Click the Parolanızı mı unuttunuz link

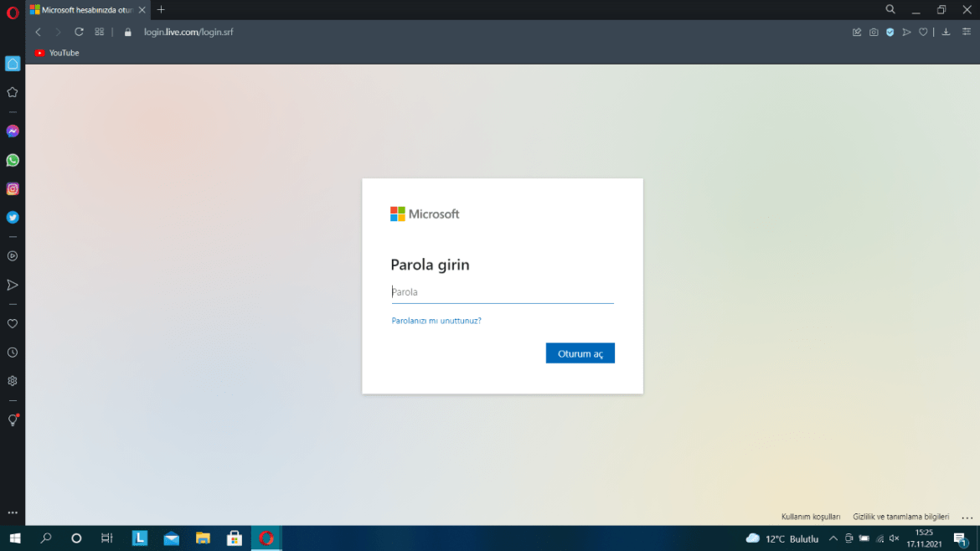(x=436, y=320)
